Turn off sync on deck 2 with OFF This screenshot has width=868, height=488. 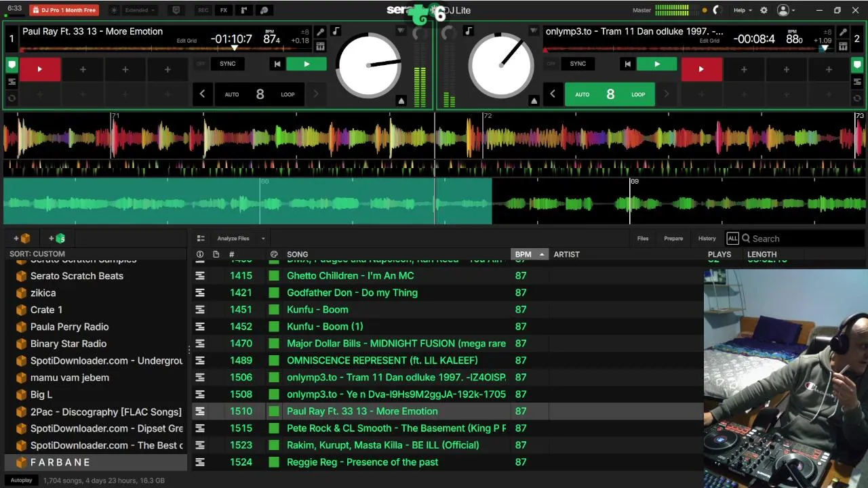pyautogui.click(x=551, y=64)
